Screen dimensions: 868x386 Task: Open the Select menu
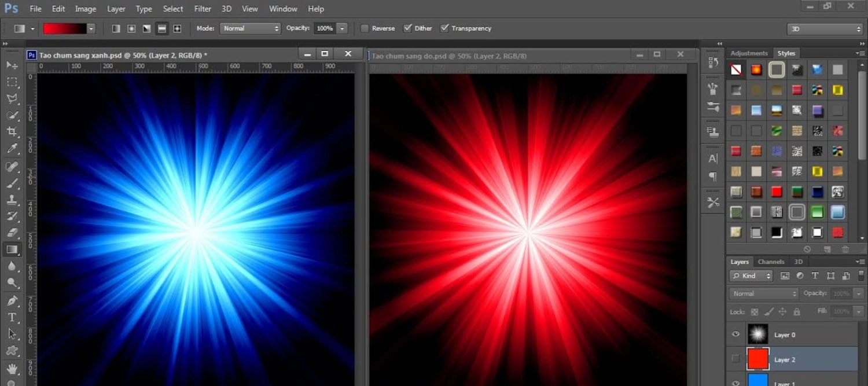click(x=173, y=9)
